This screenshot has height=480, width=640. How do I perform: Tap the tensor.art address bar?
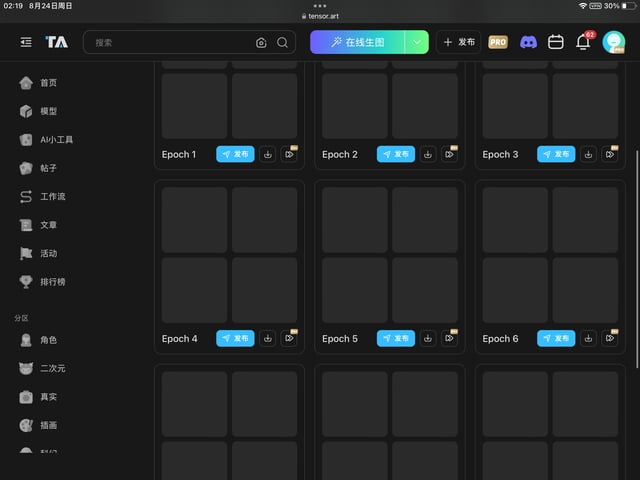[x=320, y=16]
